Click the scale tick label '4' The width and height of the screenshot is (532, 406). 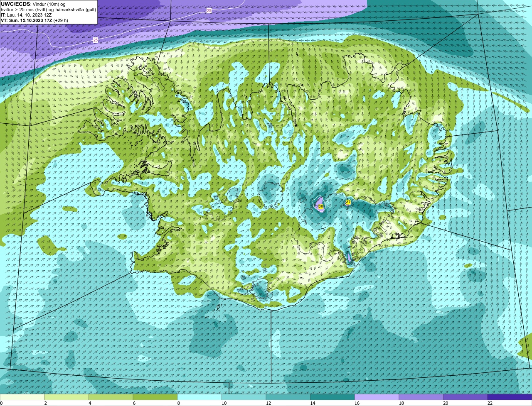pyautogui.click(x=90, y=403)
